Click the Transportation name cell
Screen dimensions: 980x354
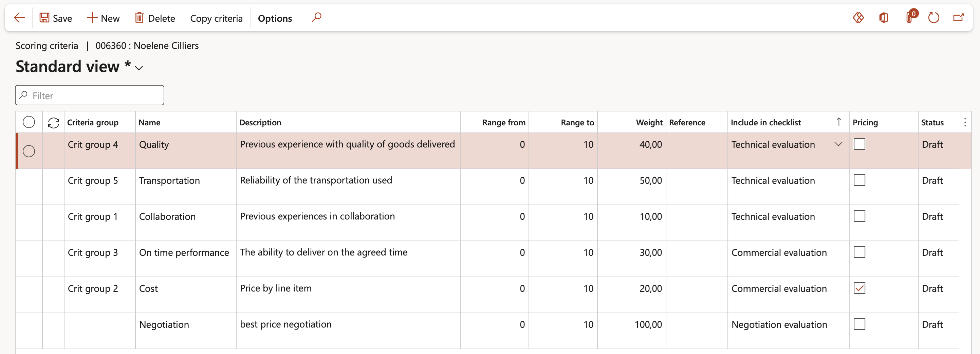coord(186,187)
